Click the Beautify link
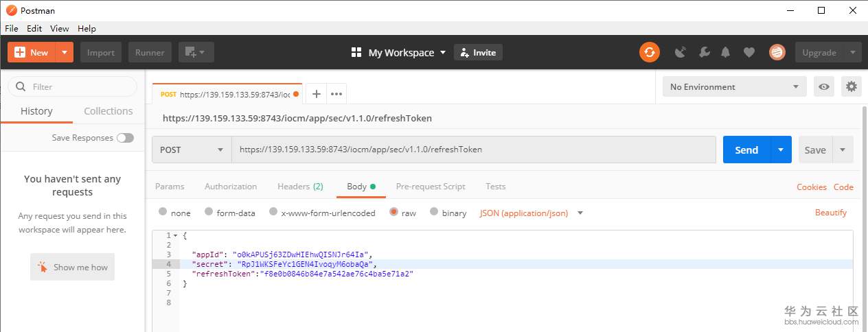The width and height of the screenshot is (868, 332). point(831,213)
